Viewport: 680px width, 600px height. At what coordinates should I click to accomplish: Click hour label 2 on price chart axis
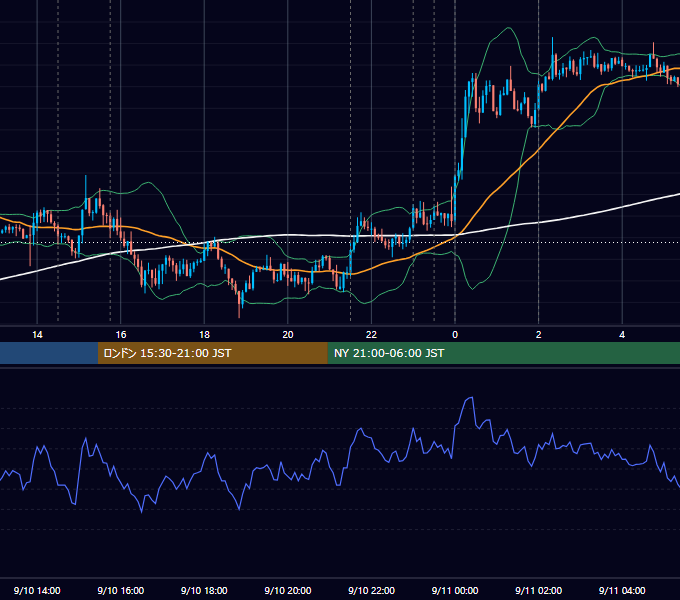pyautogui.click(x=538, y=335)
